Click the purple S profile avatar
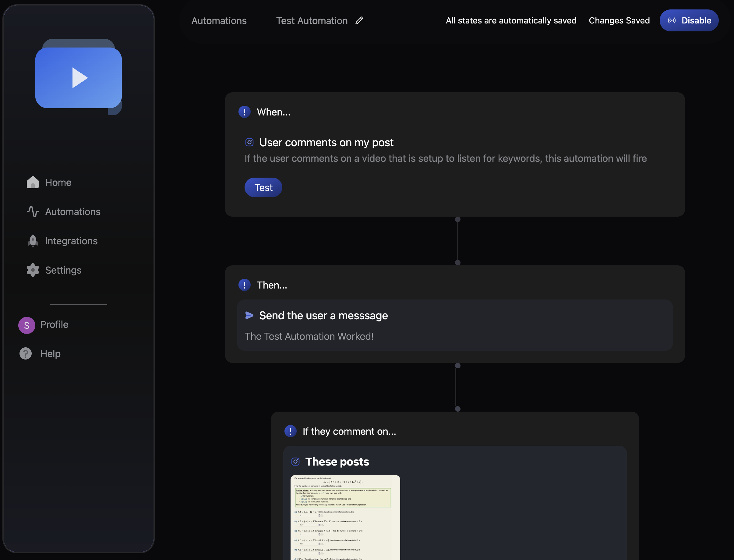Viewport: 734px width, 560px height. pyautogui.click(x=27, y=325)
